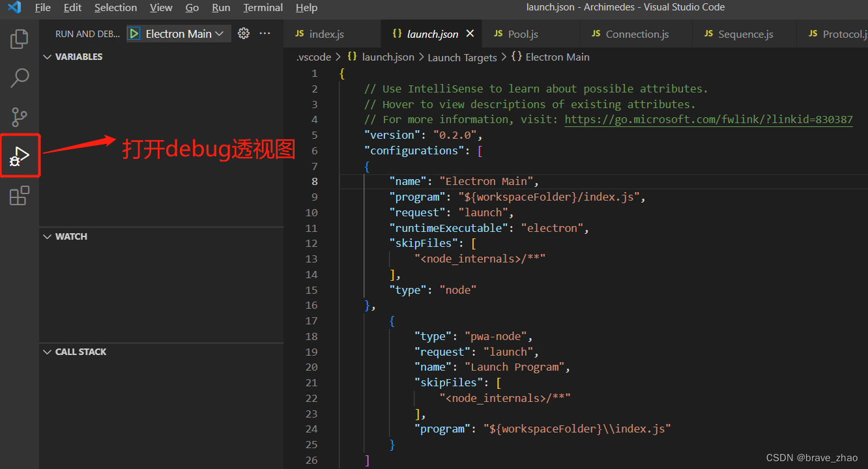The image size is (868, 469).
Task: Open the Run menu
Action: click(x=221, y=8)
